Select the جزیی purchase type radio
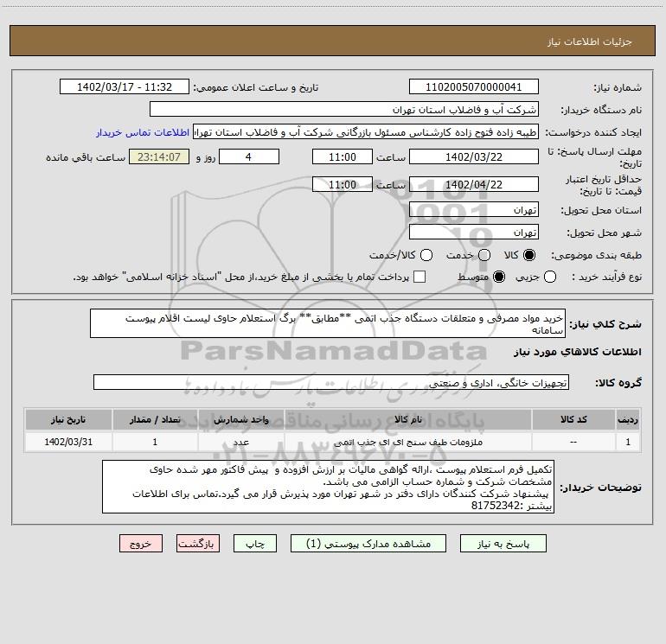The width and height of the screenshot is (666, 644). click(550, 277)
